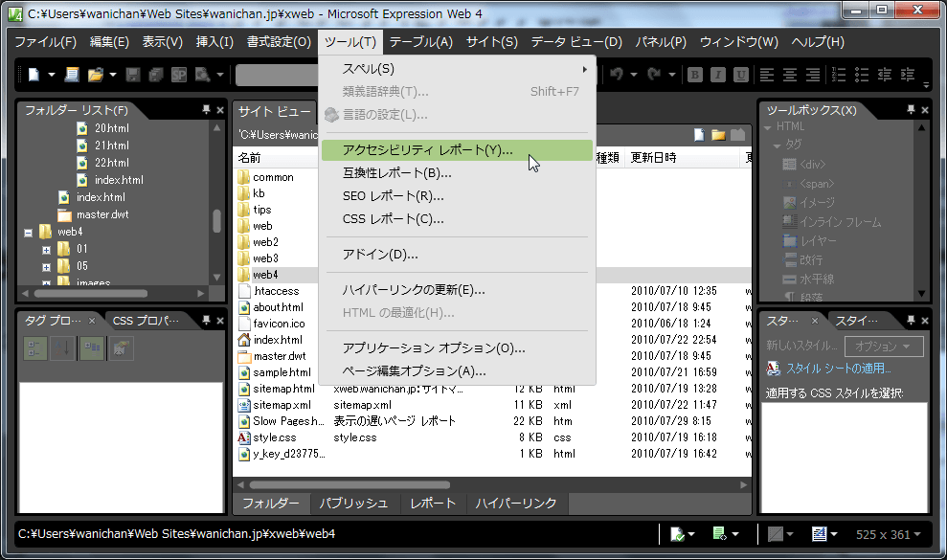Click sort alphabetically icon in Tag Properties

pyautogui.click(x=62, y=347)
